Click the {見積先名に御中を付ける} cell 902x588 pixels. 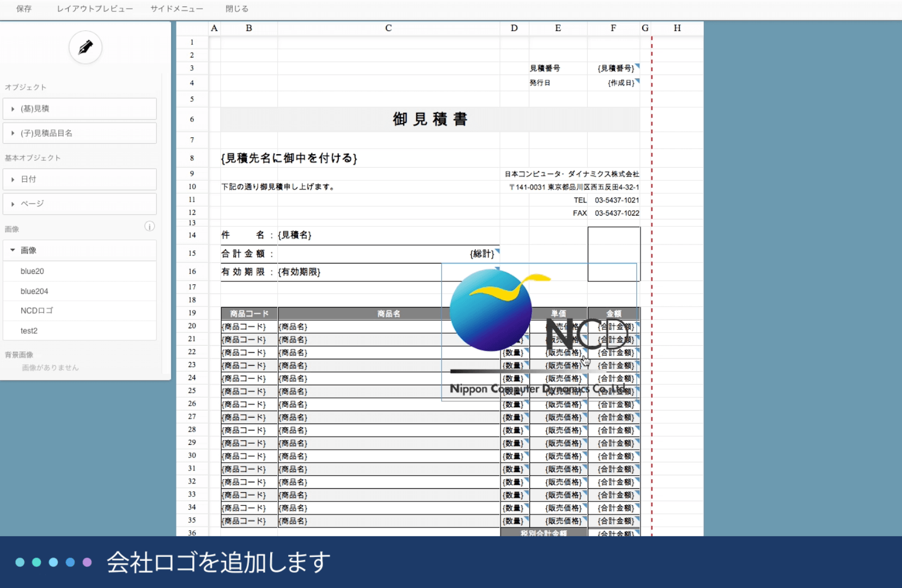pyautogui.click(x=289, y=158)
